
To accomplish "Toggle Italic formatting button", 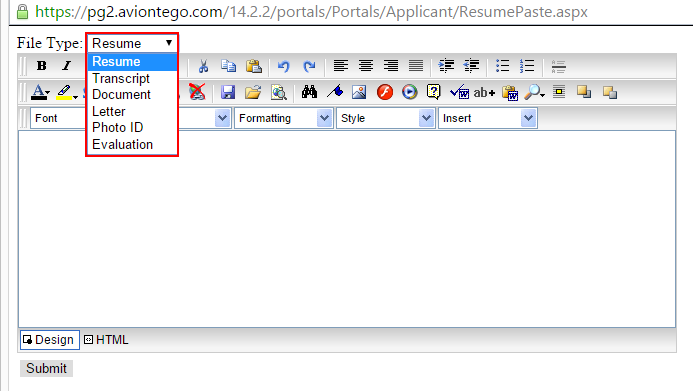I will (x=66, y=66).
